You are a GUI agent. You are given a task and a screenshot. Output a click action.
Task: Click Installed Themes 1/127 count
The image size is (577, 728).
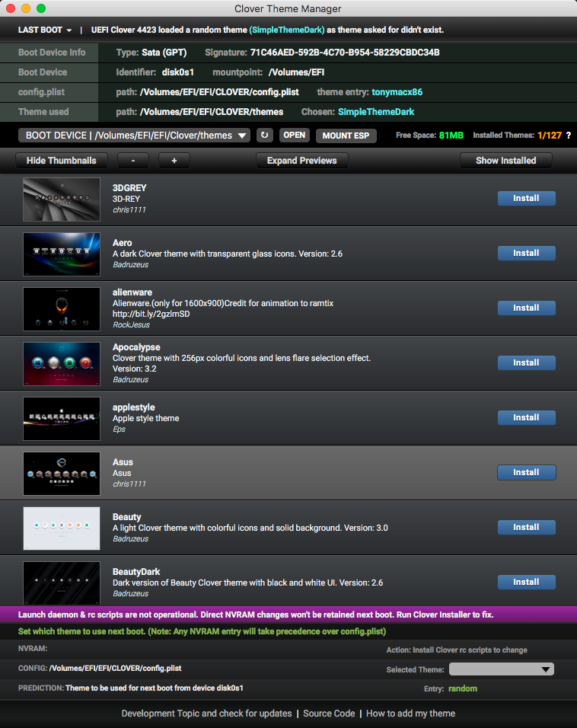550,135
